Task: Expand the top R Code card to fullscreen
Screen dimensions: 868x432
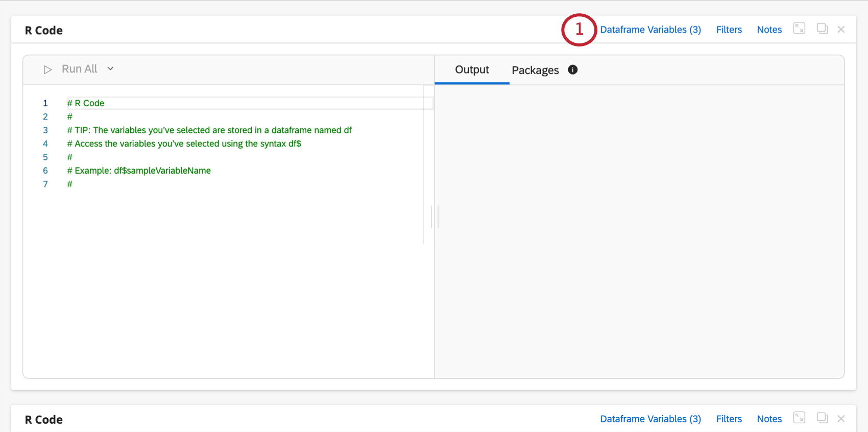Action: click(x=799, y=29)
